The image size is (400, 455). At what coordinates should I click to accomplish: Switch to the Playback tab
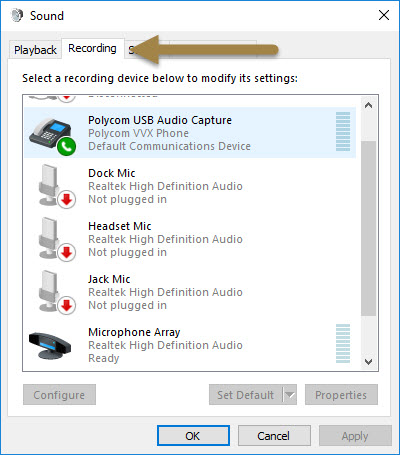click(35, 50)
